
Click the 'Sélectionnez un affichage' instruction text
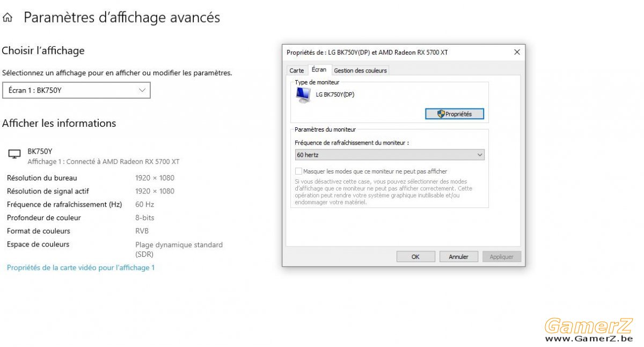[117, 73]
